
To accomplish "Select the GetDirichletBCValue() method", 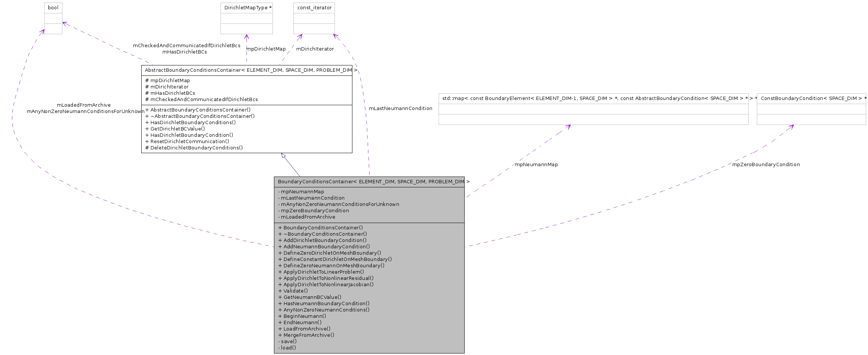I will [175, 129].
